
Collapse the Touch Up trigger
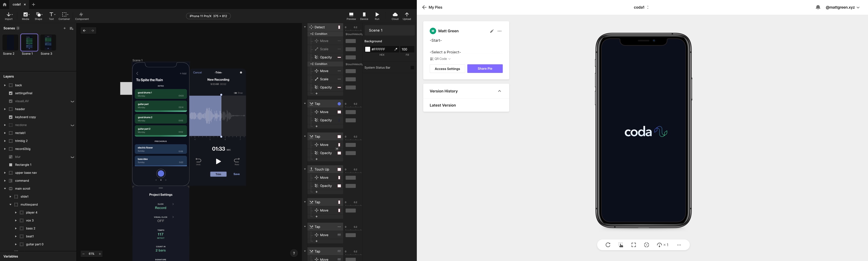coord(305,169)
